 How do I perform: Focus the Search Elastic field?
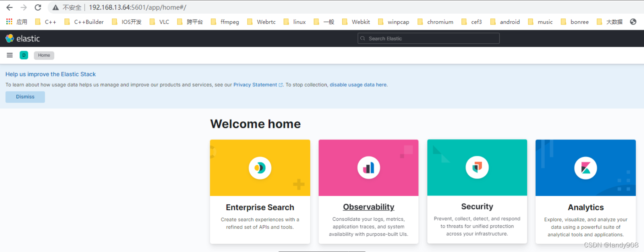click(429, 38)
